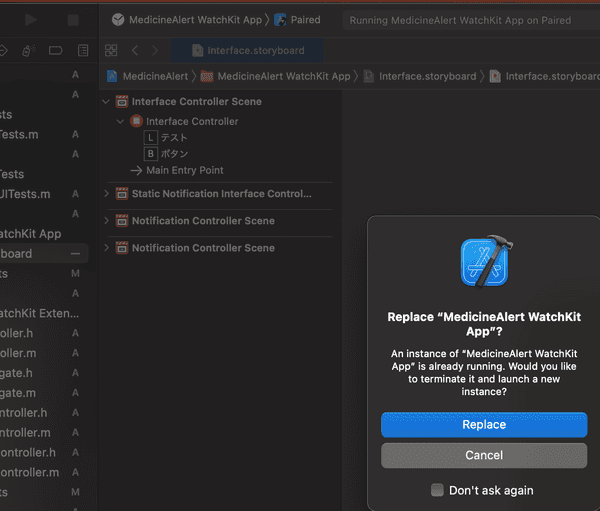Image resolution: width=600 pixels, height=511 pixels.
Task: Collapse the Interface Controller tree node
Action: pyautogui.click(x=121, y=122)
